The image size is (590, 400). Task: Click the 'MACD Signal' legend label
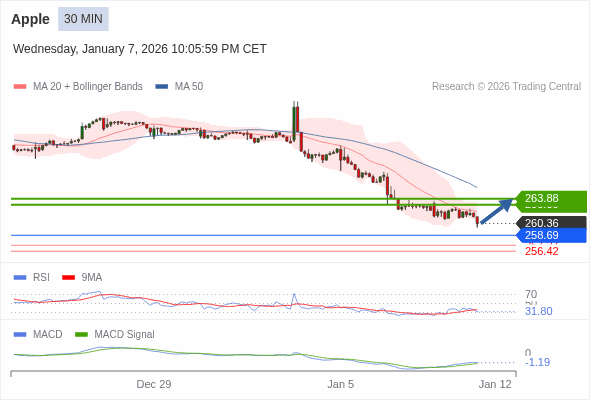click(125, 335)
